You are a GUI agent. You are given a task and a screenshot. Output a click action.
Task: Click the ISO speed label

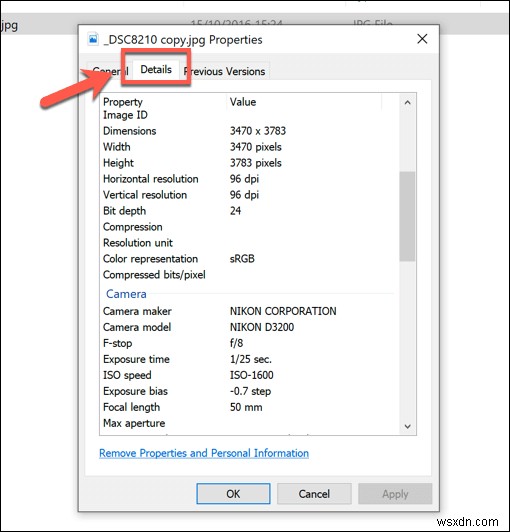coord(127,375)
